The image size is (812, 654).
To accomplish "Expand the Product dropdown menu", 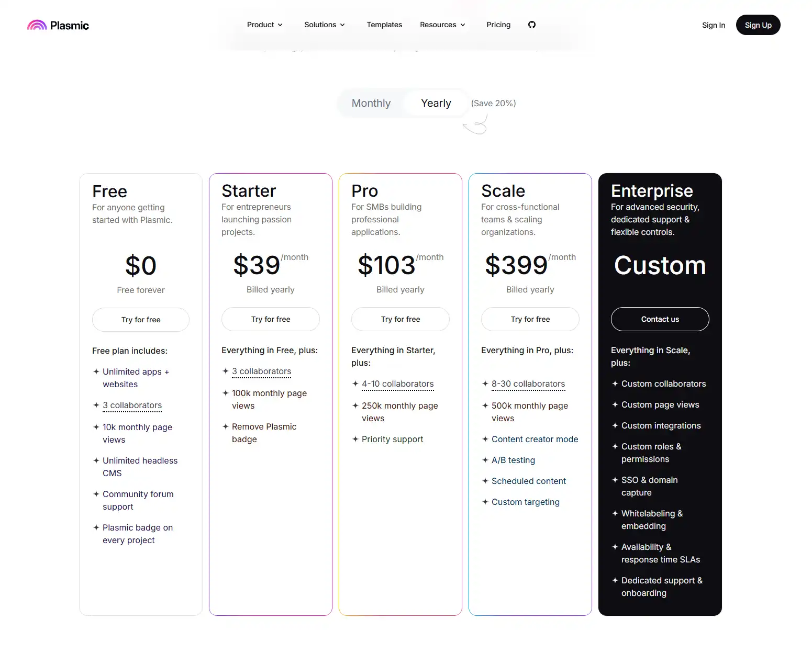I will pyautogui.click(x=265, y=25).
